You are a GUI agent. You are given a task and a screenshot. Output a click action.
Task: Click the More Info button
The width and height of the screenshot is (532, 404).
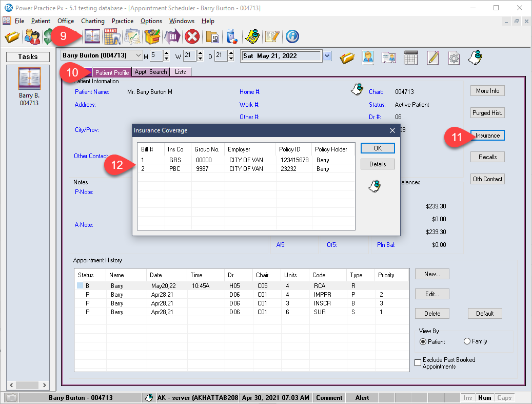487,91
